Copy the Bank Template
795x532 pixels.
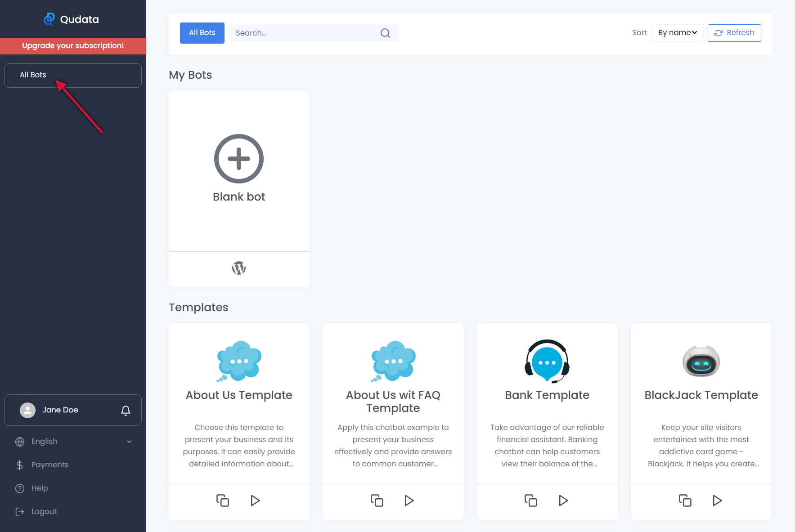[x=530, y=501]
